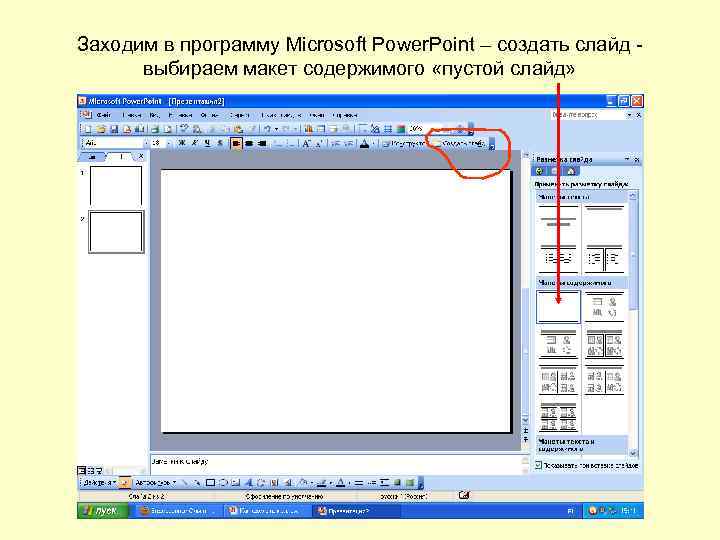Click the Insert table toolbar icon
Screen dimensions: 720x540
click(321, 129)
